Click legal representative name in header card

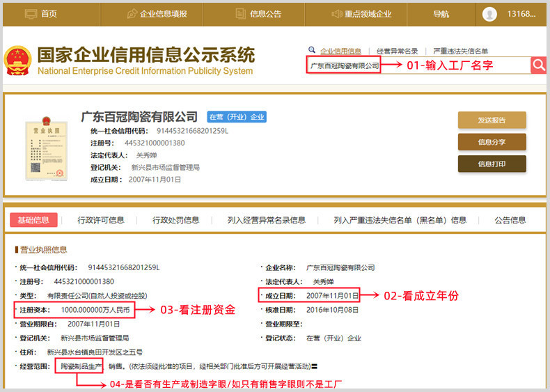(x=146, y=155)
